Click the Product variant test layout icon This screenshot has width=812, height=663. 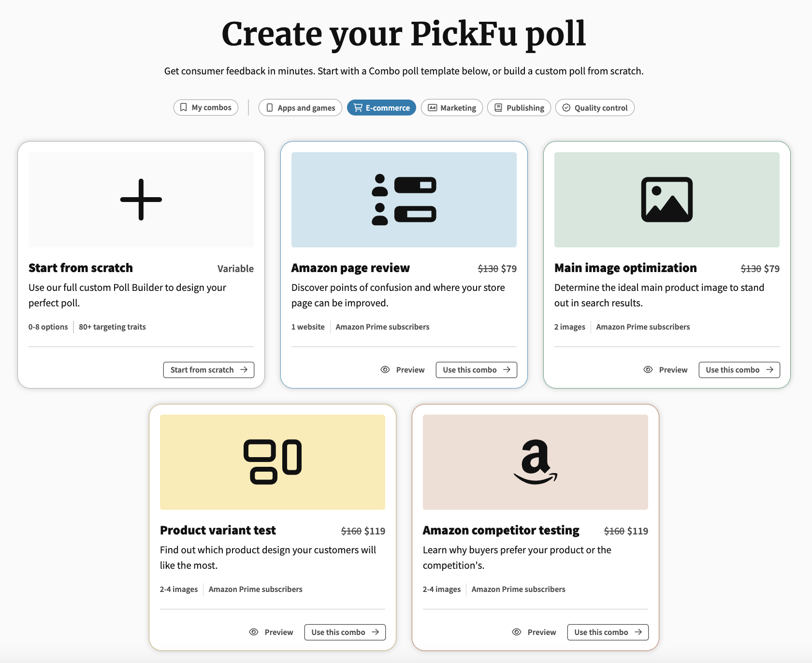coord(273,462)
